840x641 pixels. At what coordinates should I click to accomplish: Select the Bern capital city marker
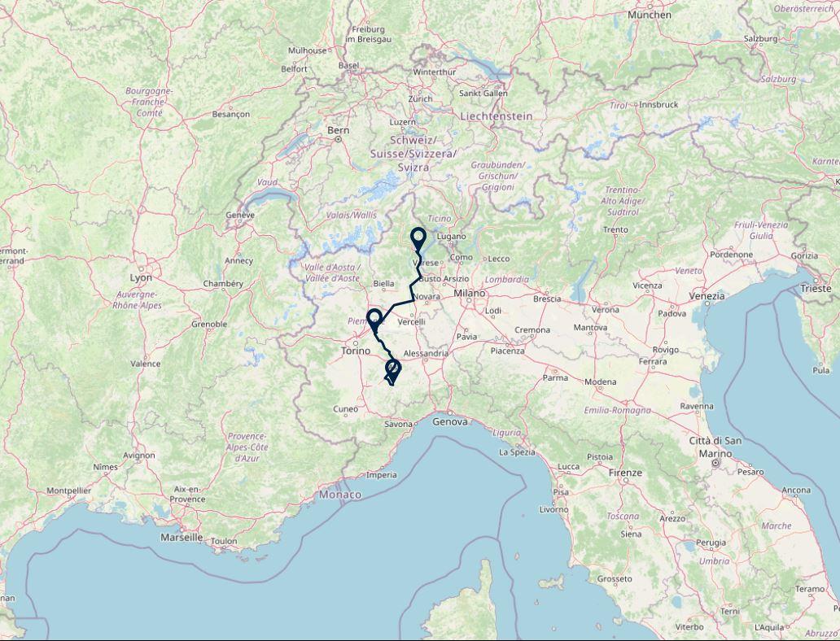click(x=338, y=139)
